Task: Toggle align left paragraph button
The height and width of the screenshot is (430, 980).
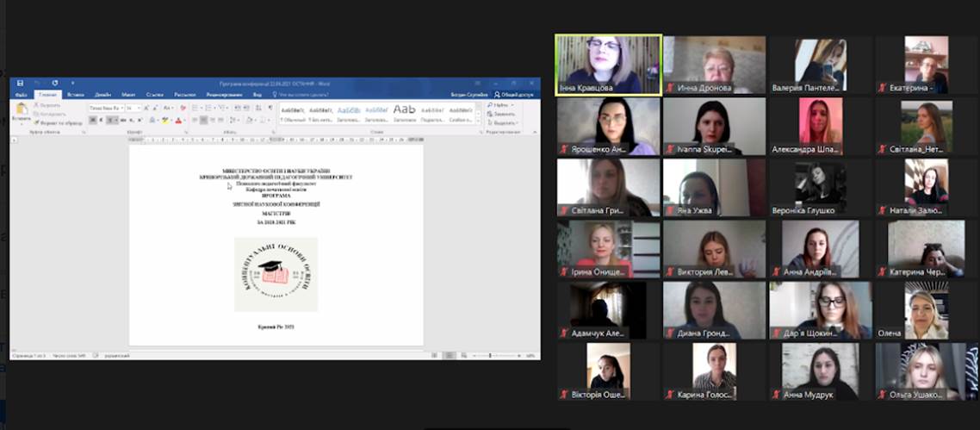Action: coord(193,121)
